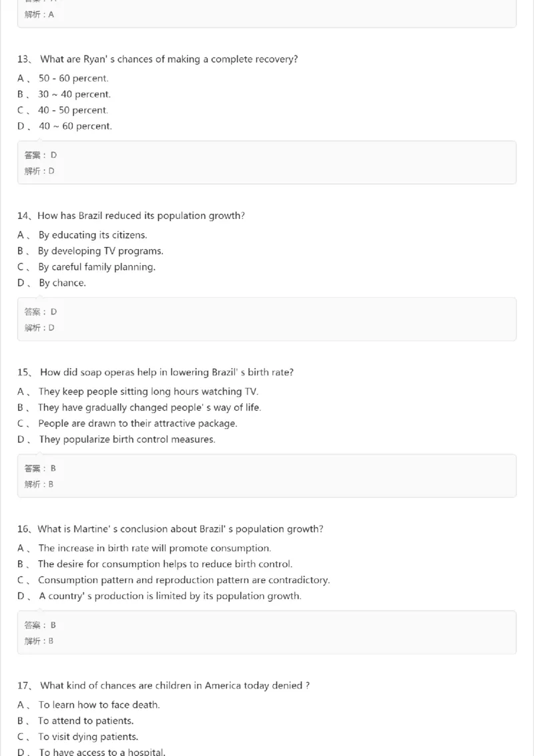The height and width of the screenshot is (756, 534).
Task: Click the 解析 line under question 15
Action: tap(39, 484)
